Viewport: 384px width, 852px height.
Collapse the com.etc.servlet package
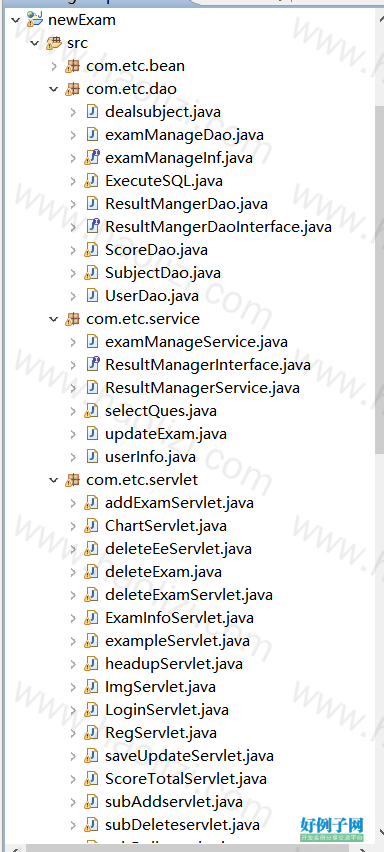(54, 480)
